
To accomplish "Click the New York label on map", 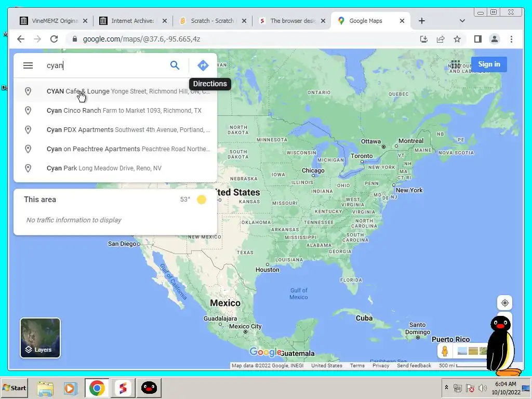I will click(409, 190).
